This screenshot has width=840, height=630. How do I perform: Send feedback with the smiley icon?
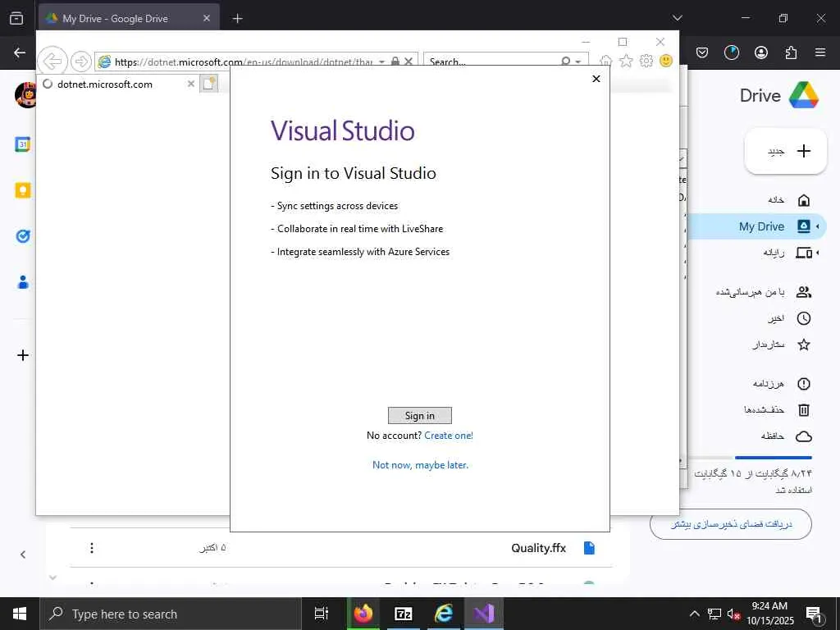pyautogui.click(x=666, y=61)
